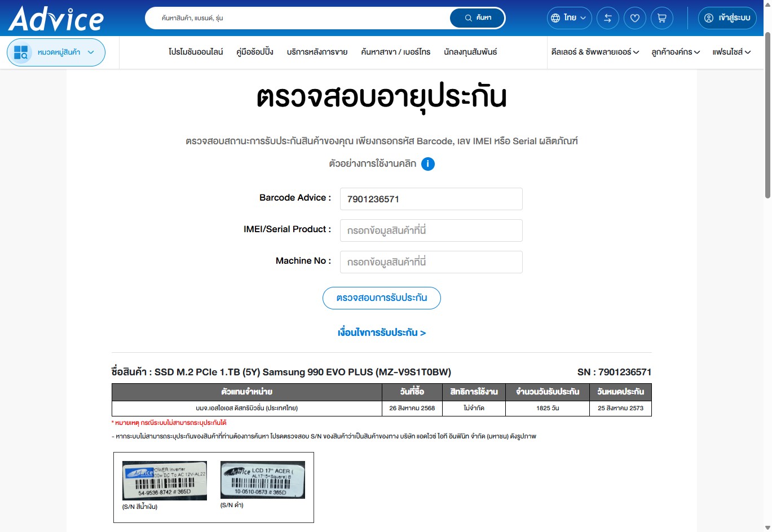Click the product category grid icon
This screenshot has height=532, width=772.
click(x=21, y=52)
